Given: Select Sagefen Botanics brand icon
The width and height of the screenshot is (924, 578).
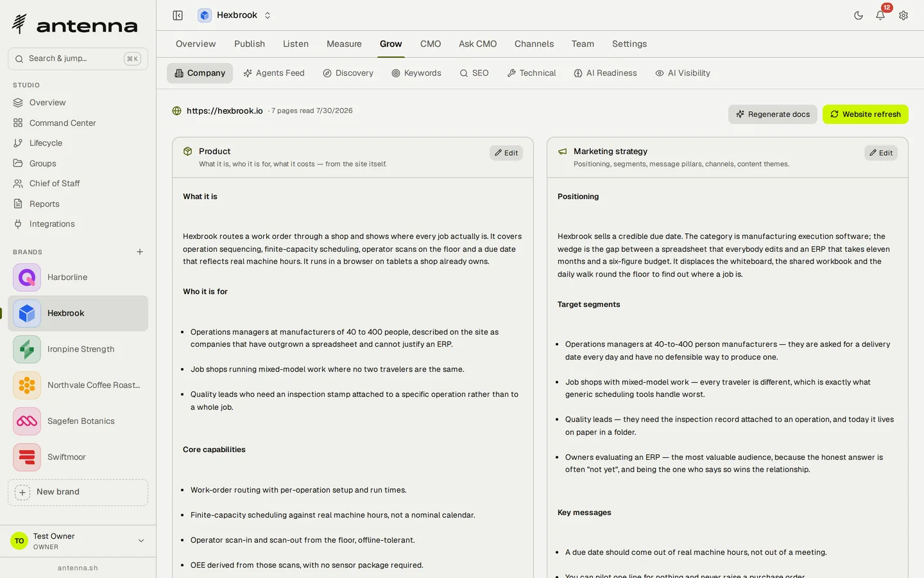Looking at the screenshot, I should click(x=27, y=421).
